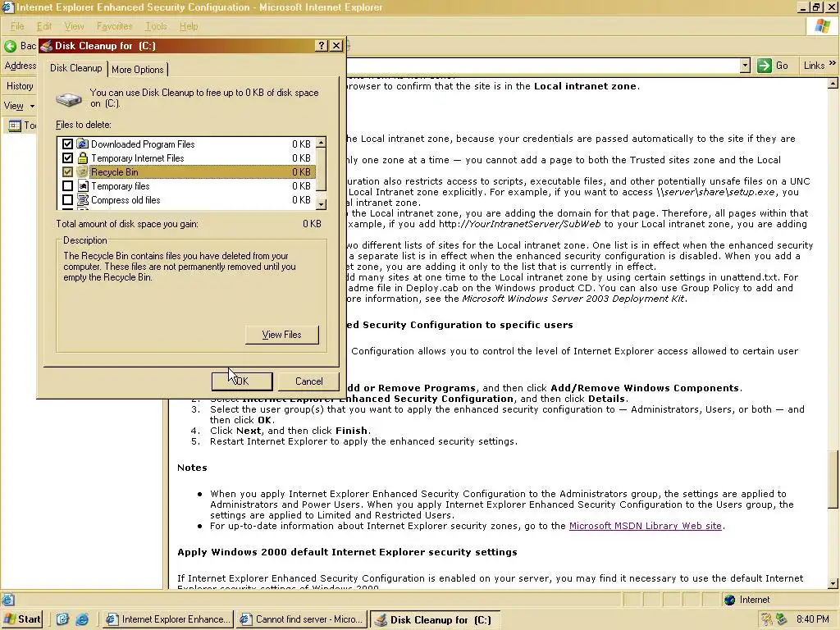Click the Downloaded Program Files item icon
840x630 pixels.
(x=83, y=144)
